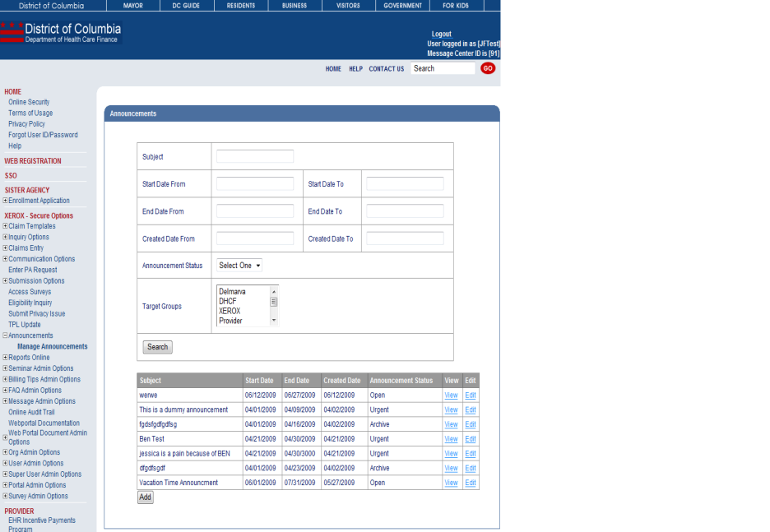Click the Logout link
The width and height of the screenshot is (770, 532).
click(441, 35)
